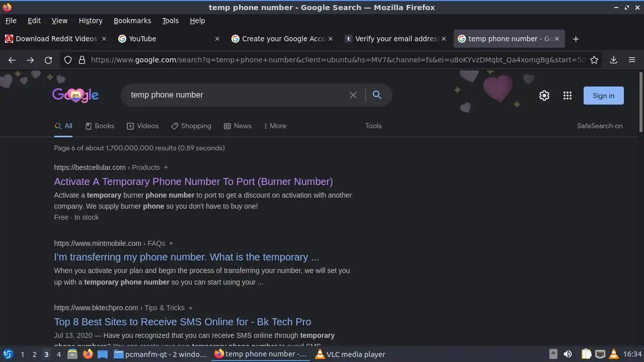Viewport: 644px width, 362px height.
Task: Open VLC media player from the taskbar
Action: click(350, 354)
